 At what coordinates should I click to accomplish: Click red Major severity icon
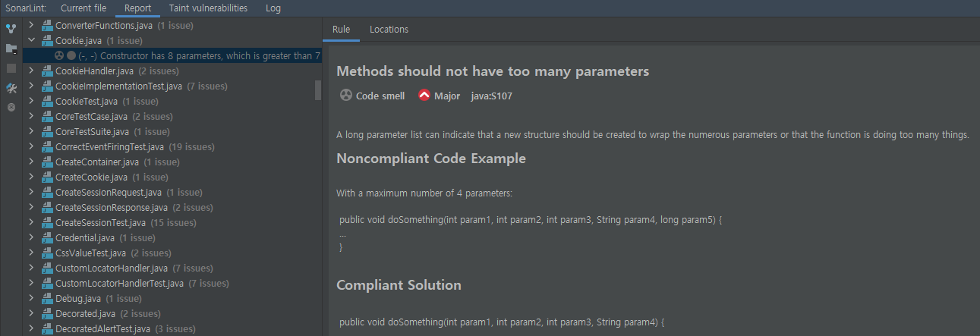(x=424, y=96)
